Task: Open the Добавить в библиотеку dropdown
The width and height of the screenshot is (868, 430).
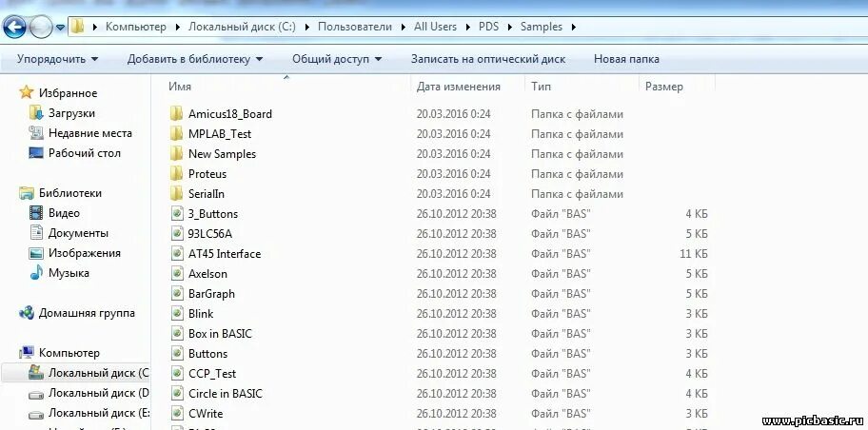Action: tap(195, 59)
